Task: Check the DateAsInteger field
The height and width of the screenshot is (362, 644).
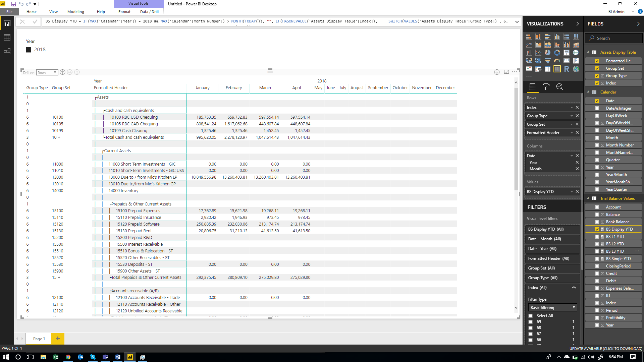Action: click(x=597, y=108)
